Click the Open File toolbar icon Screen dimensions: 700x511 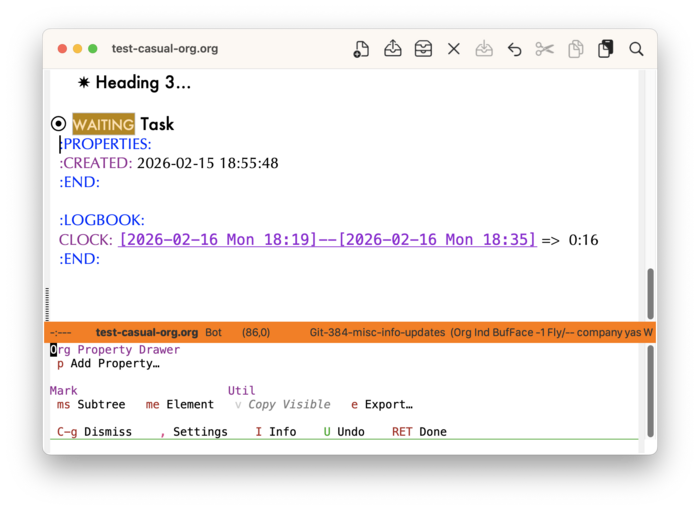click(393, 49)
